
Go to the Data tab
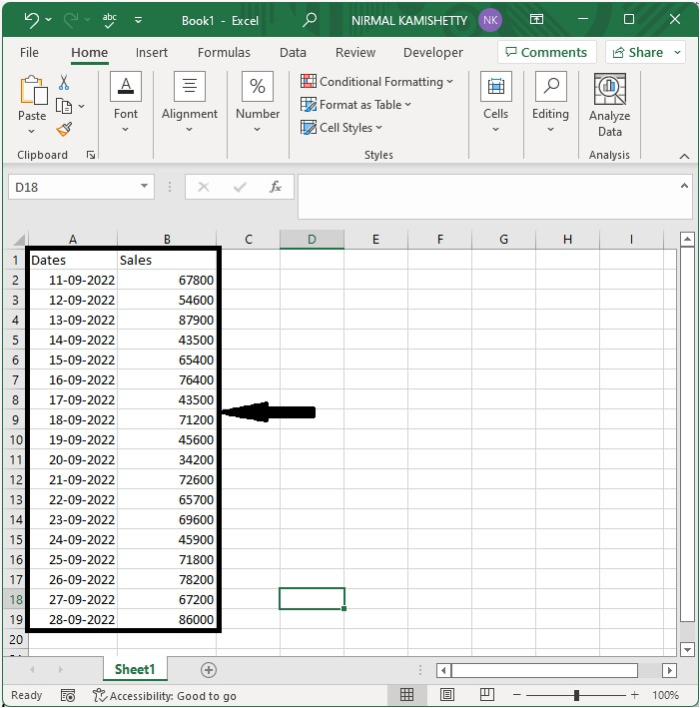tap(293, 52)
